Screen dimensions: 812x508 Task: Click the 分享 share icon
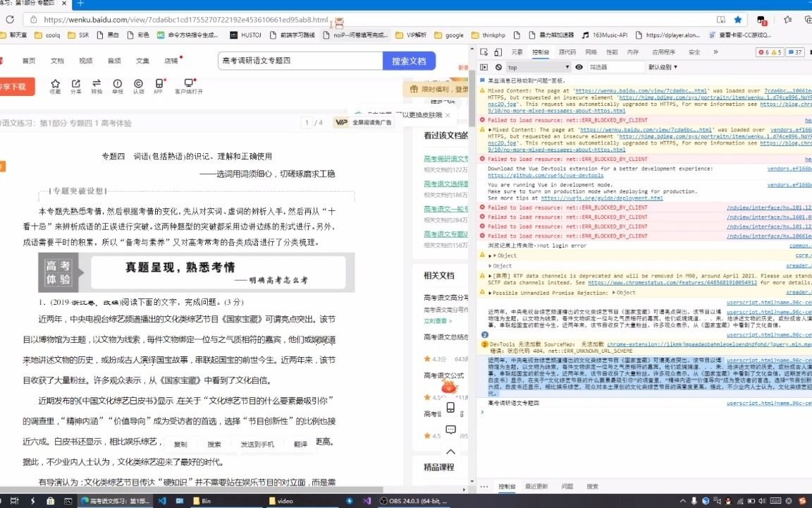[x=75, y=84]
